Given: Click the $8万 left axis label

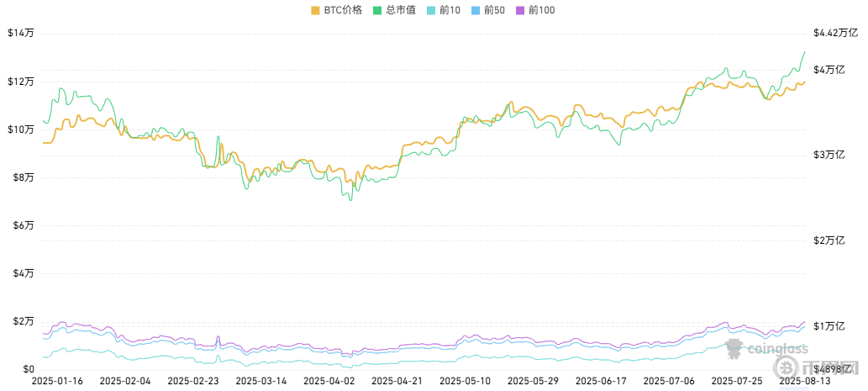Looking at the screenshot, I should pos(20,177).
